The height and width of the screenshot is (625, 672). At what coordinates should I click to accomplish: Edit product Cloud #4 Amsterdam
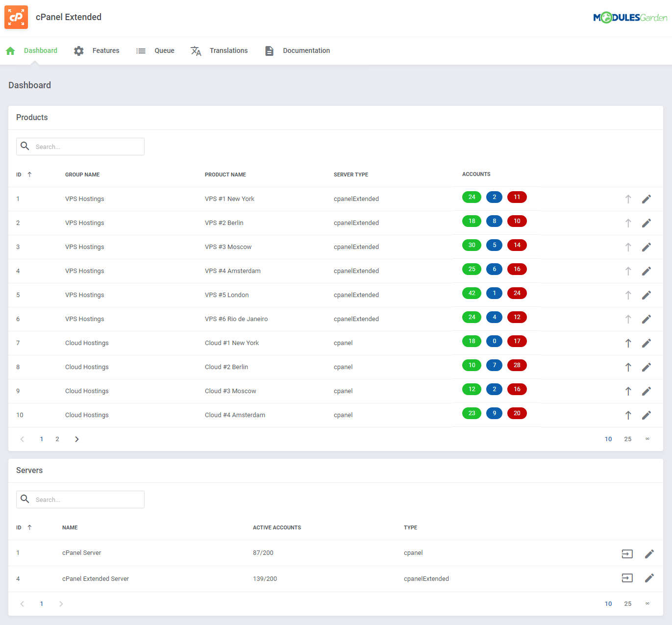tap(647, 415)
